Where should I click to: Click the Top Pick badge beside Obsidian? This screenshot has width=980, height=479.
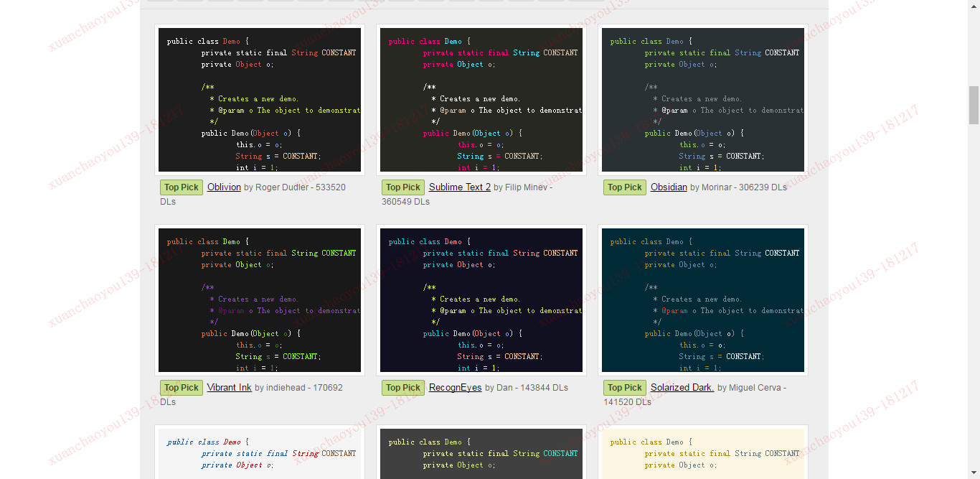click(625, 187)
